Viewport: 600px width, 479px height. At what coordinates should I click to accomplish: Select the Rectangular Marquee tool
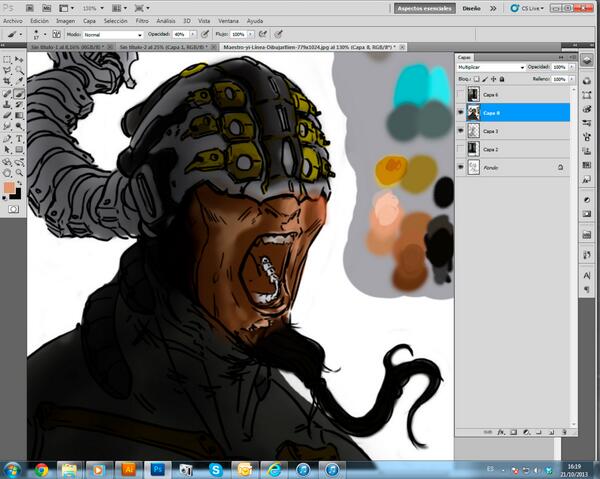7,59
